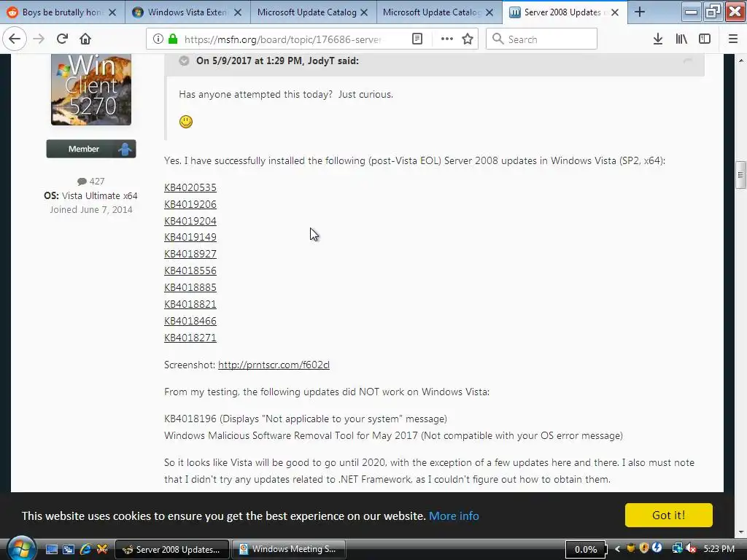Open the KB4018927 link
Viewport: 747px width, 560px height.
(x=190, y=254)
